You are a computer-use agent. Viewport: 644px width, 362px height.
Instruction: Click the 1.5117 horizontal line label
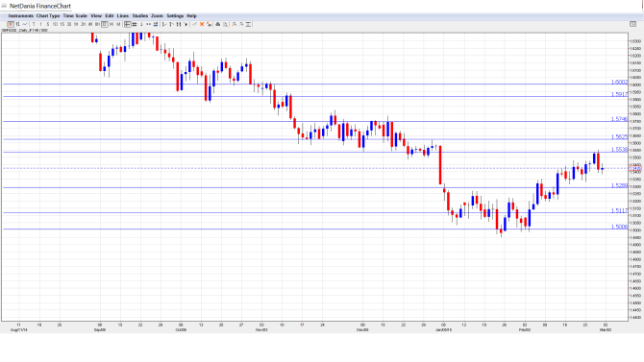tap(619, 210)
